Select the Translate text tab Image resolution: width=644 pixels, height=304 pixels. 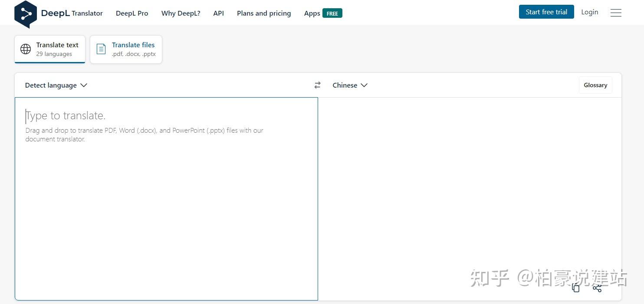[50, 49]
